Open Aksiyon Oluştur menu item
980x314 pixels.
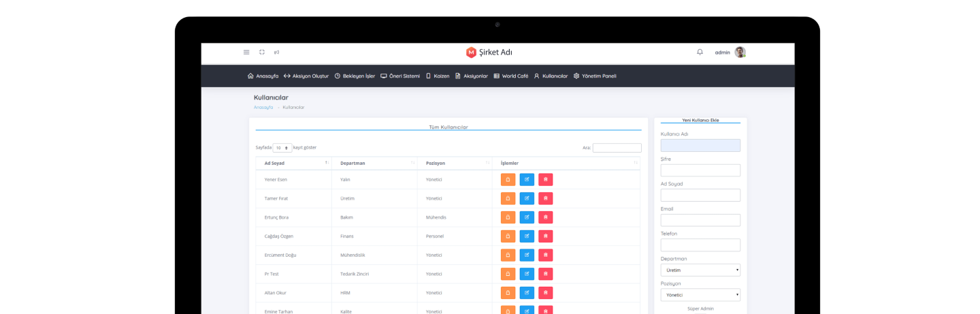[306, 76]
